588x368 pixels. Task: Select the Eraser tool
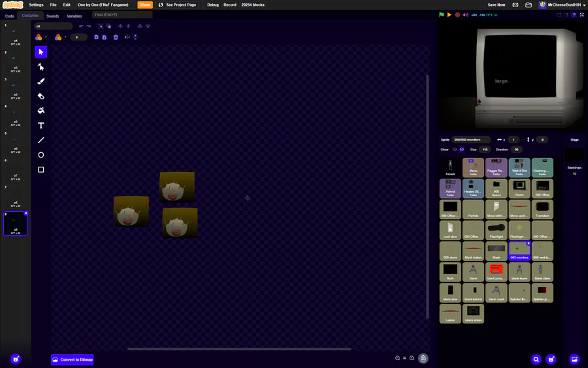(x=41, y=96)
